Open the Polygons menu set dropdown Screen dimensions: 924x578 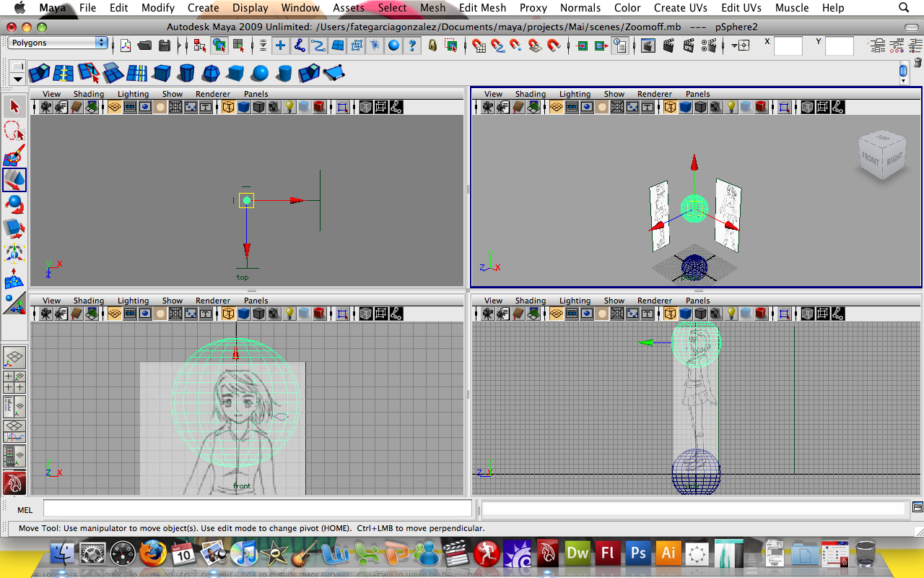coord(58,43)
